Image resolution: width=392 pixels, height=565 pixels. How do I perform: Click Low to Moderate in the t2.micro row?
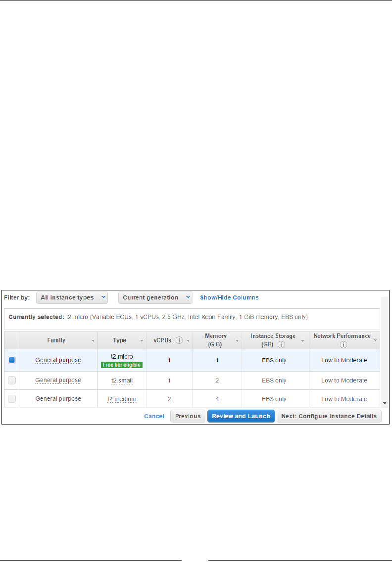click(x=344, y=360)
